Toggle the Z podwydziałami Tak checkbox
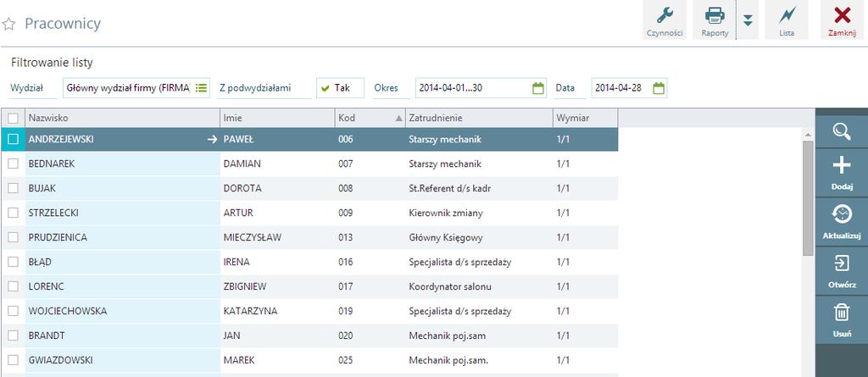The image size is (868, 377). (x=340, y=88)
